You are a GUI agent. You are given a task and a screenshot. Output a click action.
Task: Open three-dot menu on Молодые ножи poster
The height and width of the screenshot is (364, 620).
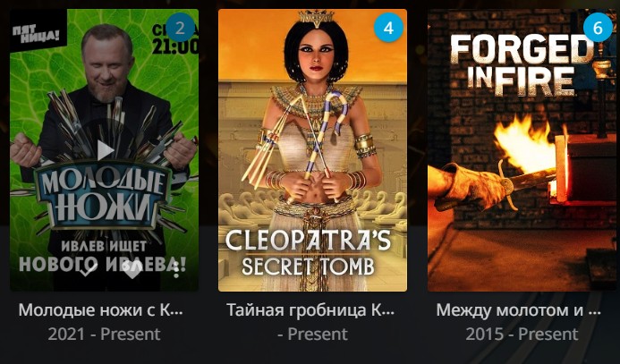tap(176, 270)
